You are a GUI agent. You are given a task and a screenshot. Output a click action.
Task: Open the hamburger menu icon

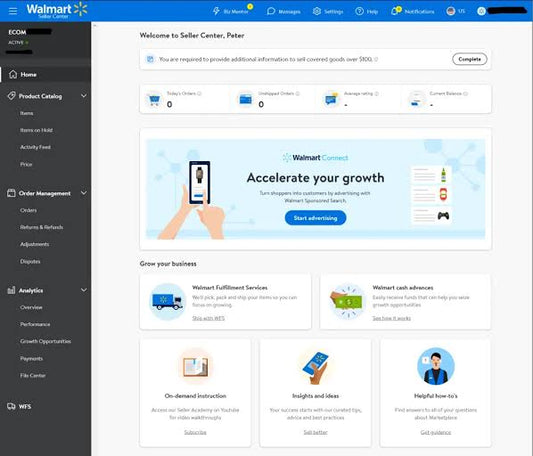(x=13, y=11)
